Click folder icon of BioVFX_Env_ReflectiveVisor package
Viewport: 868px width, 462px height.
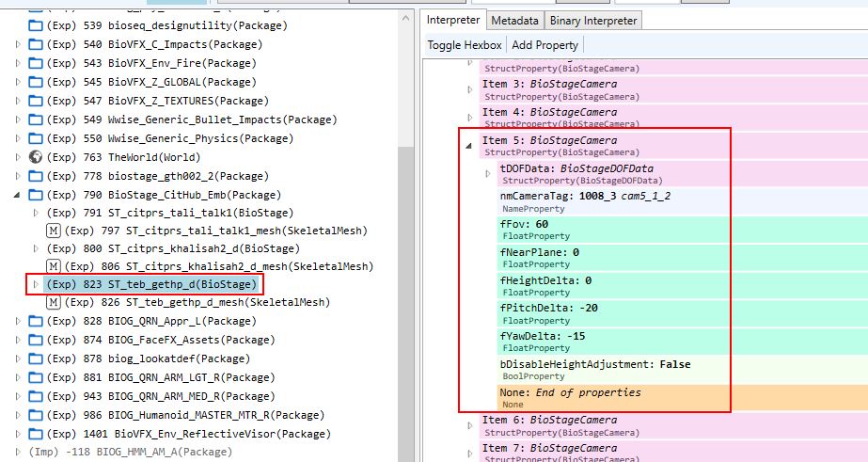pyautogui.click(x=36, y=435)
